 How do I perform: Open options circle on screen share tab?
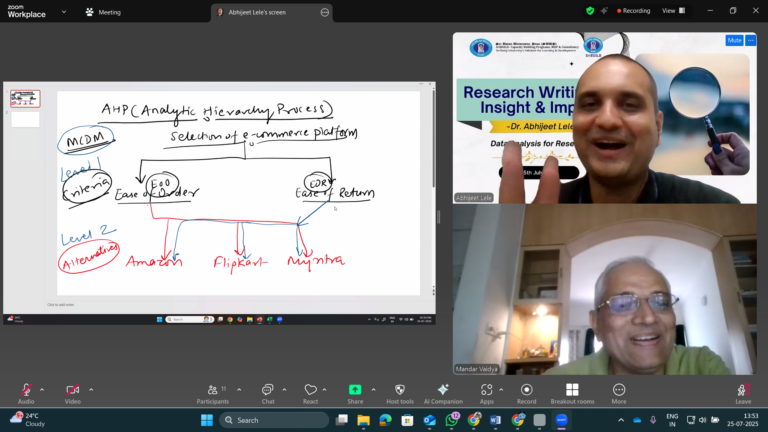click(325, 12)
